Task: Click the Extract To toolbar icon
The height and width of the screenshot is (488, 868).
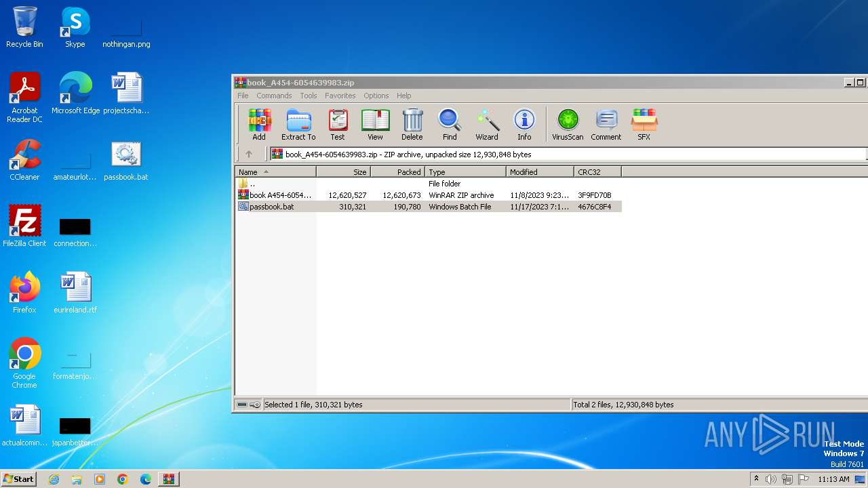Action: 298,124
